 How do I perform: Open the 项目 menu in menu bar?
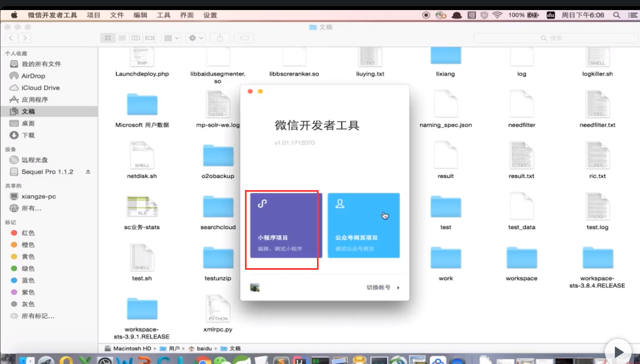[94, 15]
